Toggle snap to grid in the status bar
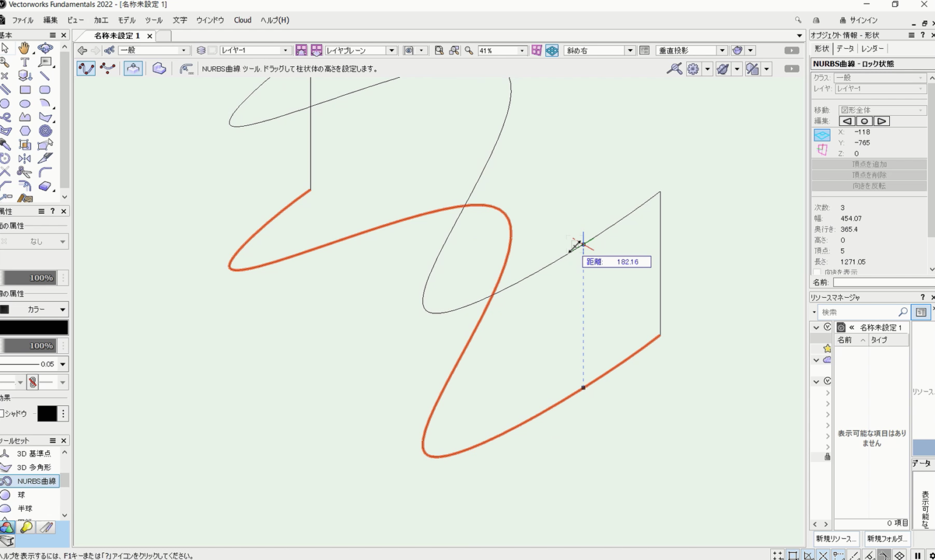The height and width of the screenshot is (560, 935). 777,555
